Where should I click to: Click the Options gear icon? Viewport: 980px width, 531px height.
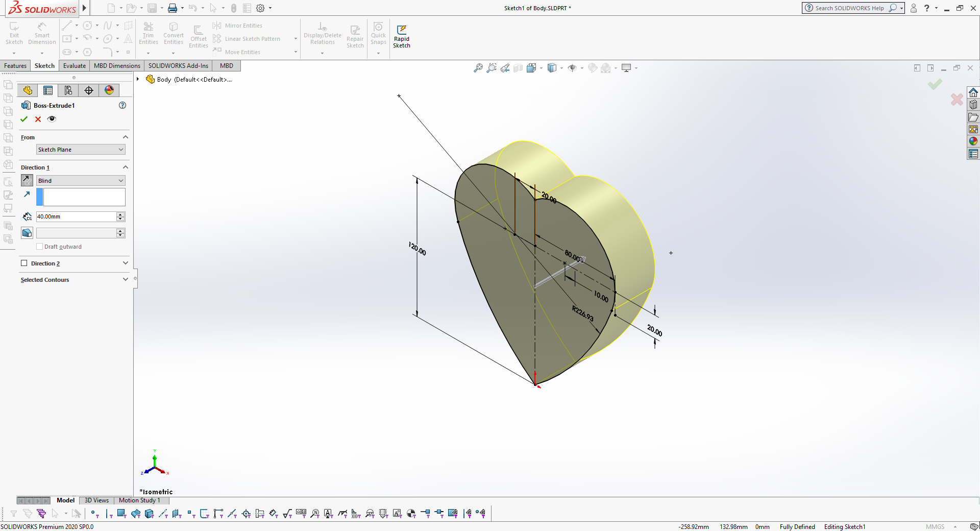coord(260,8)
